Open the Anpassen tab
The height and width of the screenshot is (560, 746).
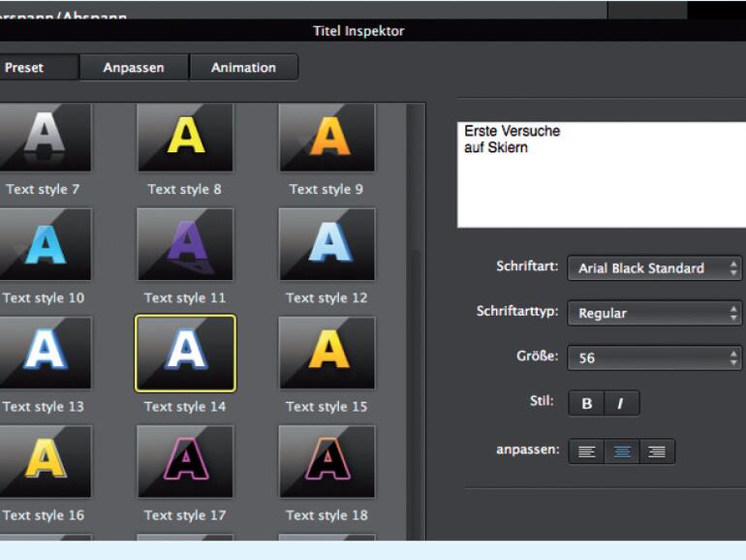pyautogui.click(x=134, y=68)
